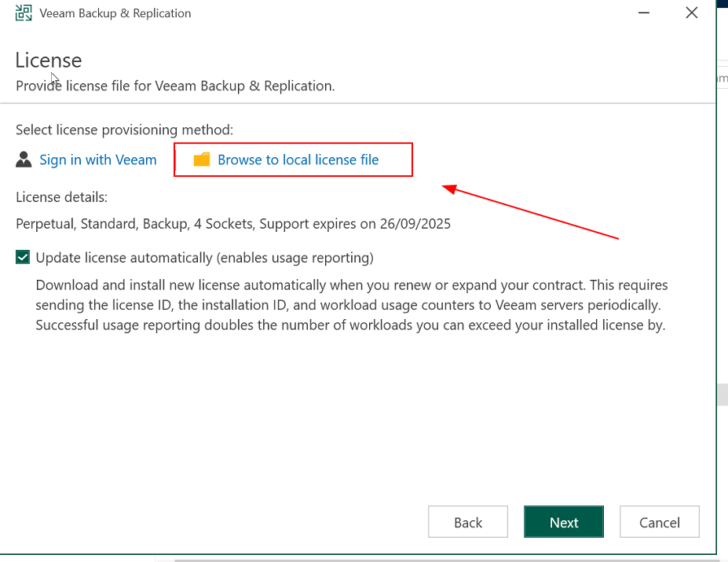The image size is (728, 562).
Task: Uncheck the Update license automatically checkbox
Action: click(23, 257)
